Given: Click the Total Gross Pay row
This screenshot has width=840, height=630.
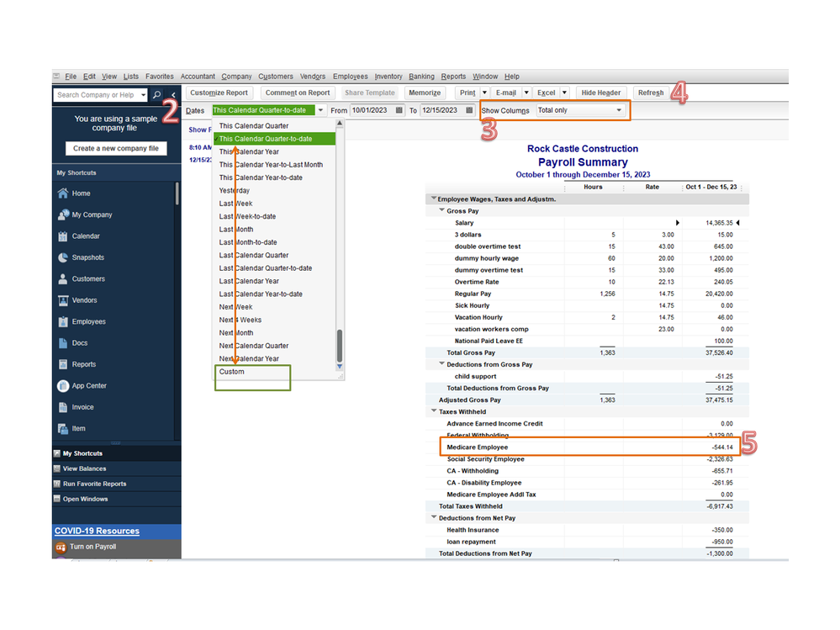Looking at the screenshot, I should (x=587, y=353).
